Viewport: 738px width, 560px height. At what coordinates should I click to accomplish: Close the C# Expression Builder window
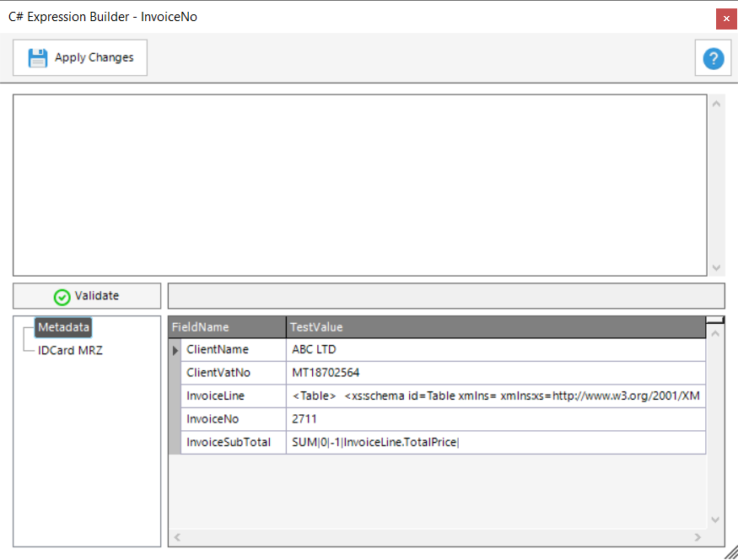point(725,18)
